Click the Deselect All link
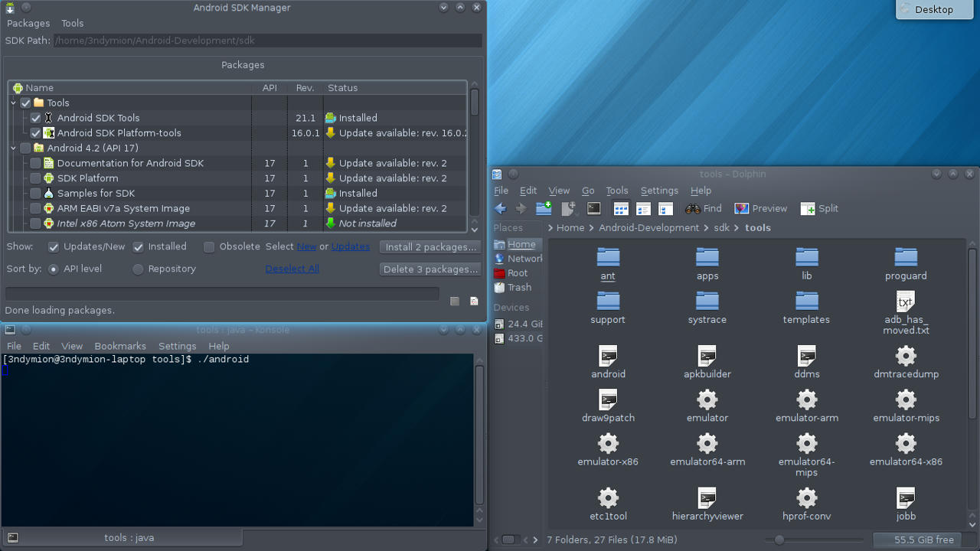The height and width of the screenshot is (551, 980). click(292, 269)
